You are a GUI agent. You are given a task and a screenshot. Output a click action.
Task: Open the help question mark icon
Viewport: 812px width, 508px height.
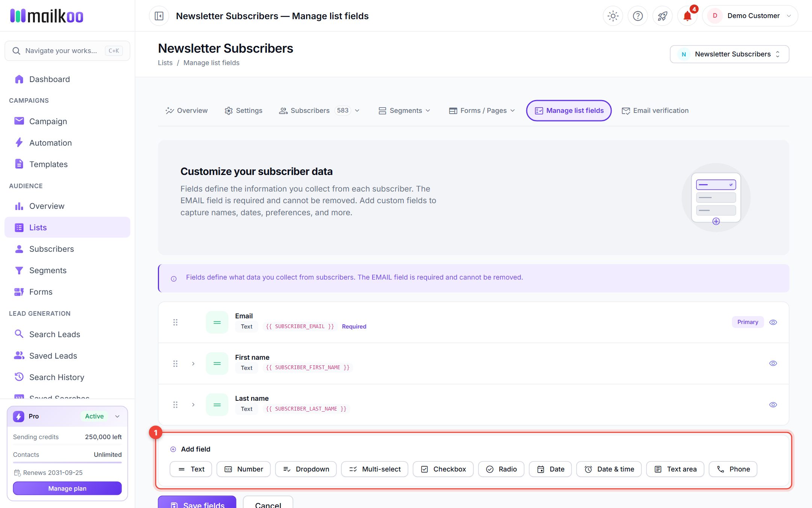(638, 16)
